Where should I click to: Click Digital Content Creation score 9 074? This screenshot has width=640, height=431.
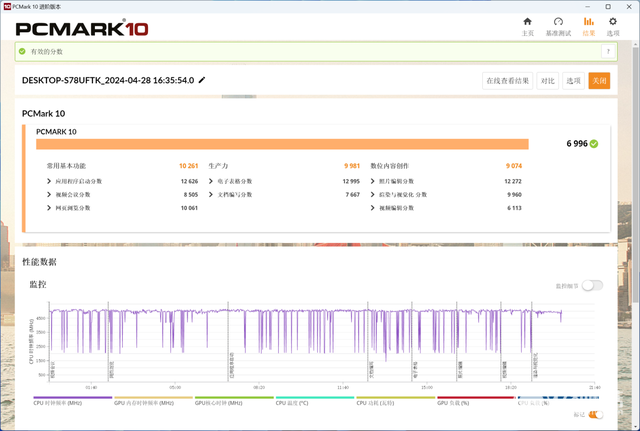click(x=514, y=166)
